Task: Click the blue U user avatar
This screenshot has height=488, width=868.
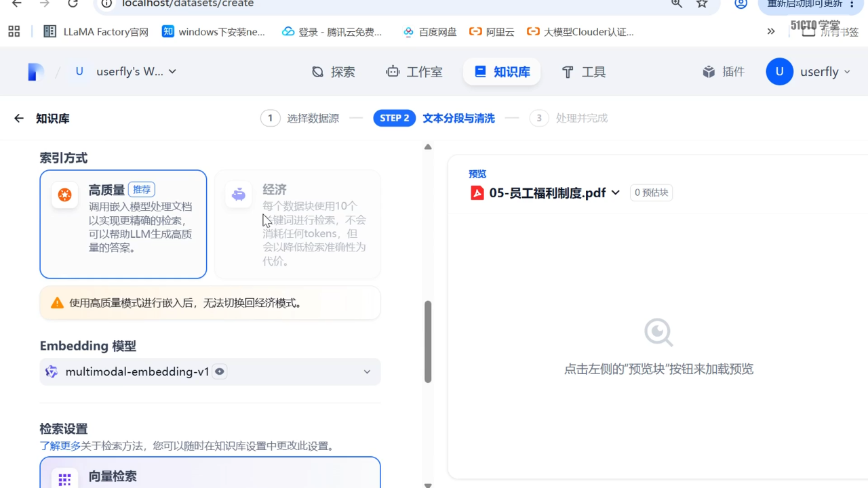Action: [x=780, y=72]
